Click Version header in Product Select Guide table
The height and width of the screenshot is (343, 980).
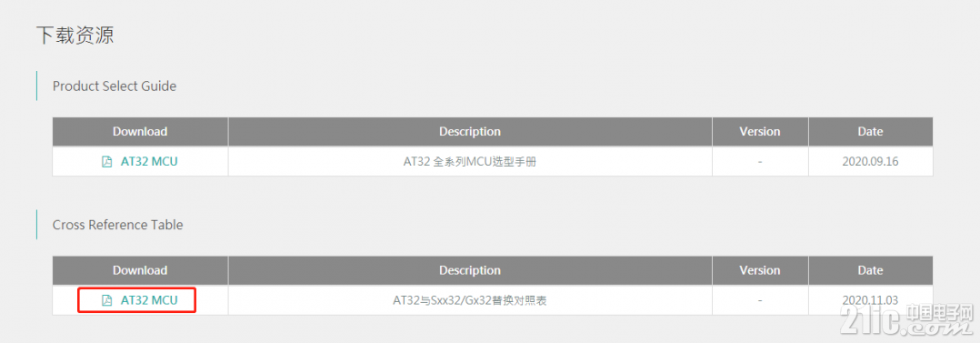pos(760,131)
